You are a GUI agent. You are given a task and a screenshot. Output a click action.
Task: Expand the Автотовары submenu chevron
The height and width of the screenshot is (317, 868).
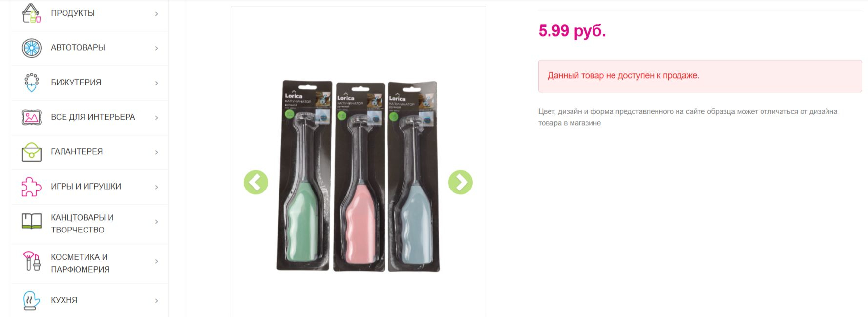click(x=156, y=48)
